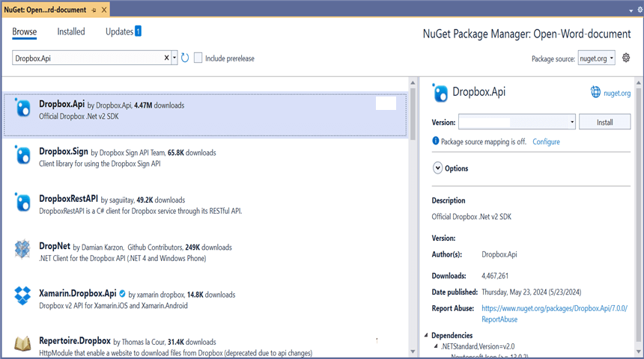This screenshot has height=359, width=644.
Task: Click the DropboxRestAPI package icon
Action: click(22, 203)
